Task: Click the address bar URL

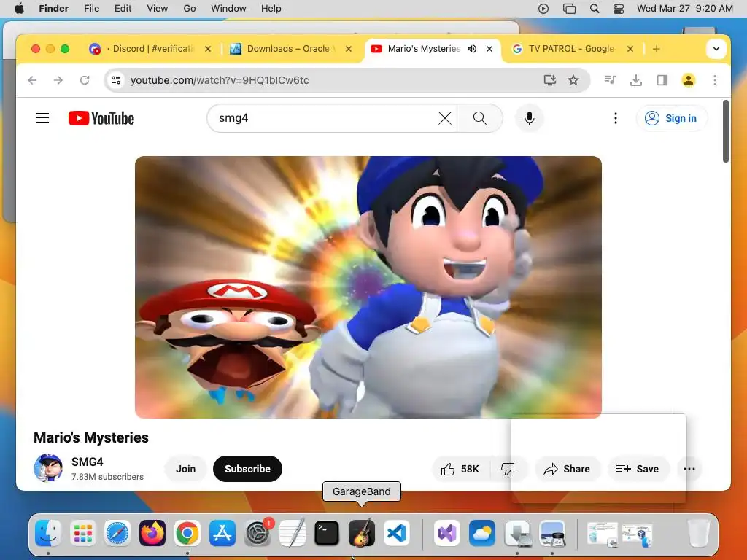Action: [x=220, y=80]
